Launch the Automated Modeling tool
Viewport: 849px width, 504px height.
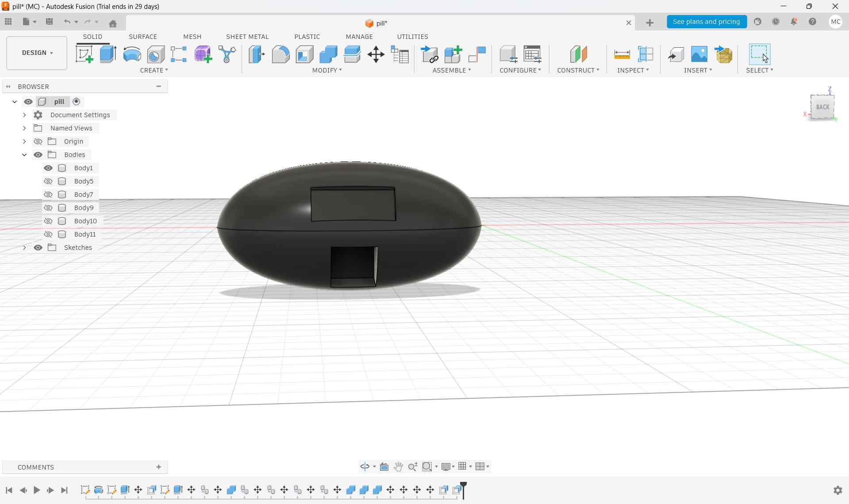[x=227, y=54]
